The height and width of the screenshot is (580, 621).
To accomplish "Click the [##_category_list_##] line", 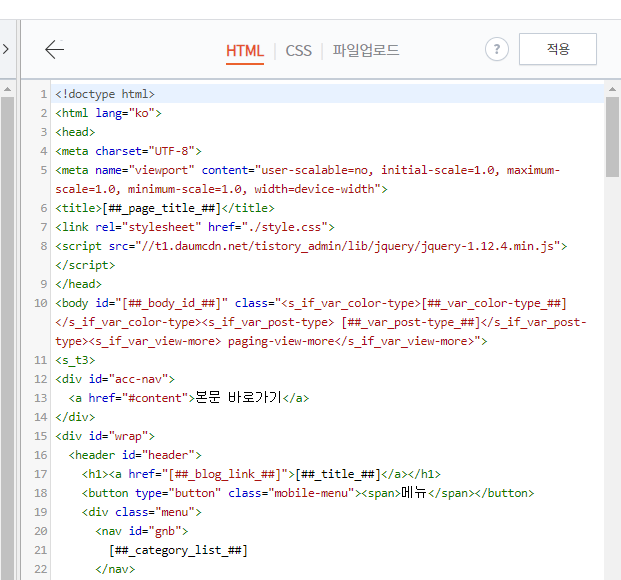I will coord(178,550).
